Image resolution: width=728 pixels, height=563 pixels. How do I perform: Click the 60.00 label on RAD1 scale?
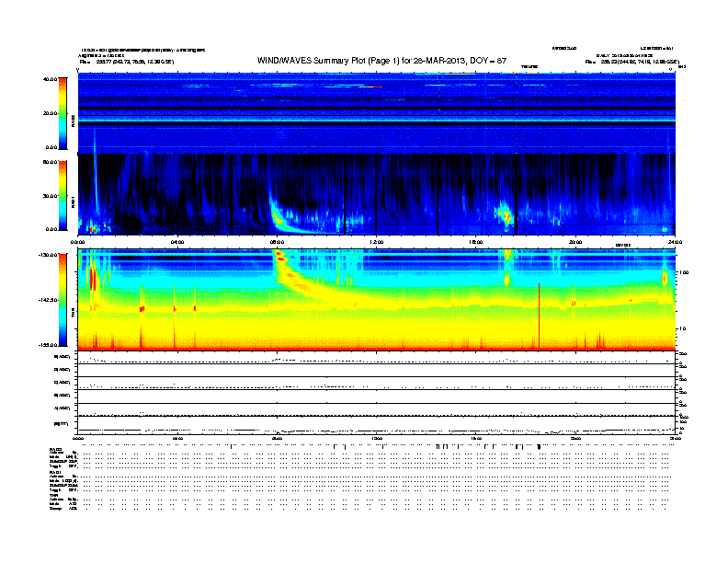(50, 162)
